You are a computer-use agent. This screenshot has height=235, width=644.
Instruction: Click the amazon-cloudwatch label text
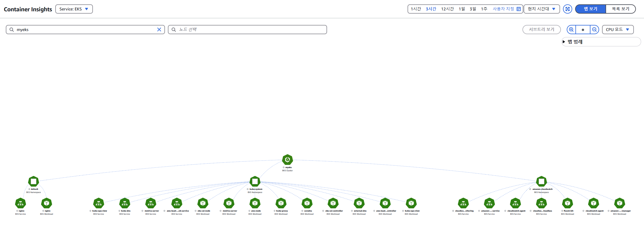click(542, 189)
